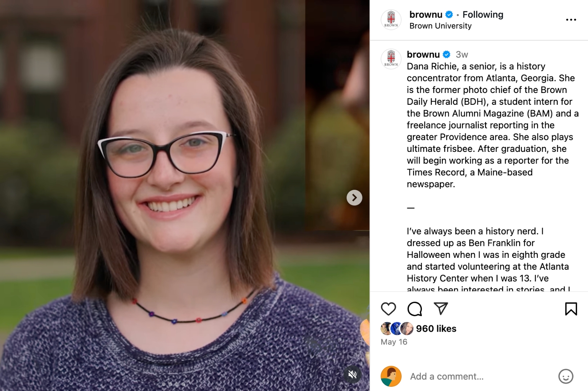Screen dimensions: 588x391
Task: Unmute the video with the speaker icon
Action: click(353, 374)
